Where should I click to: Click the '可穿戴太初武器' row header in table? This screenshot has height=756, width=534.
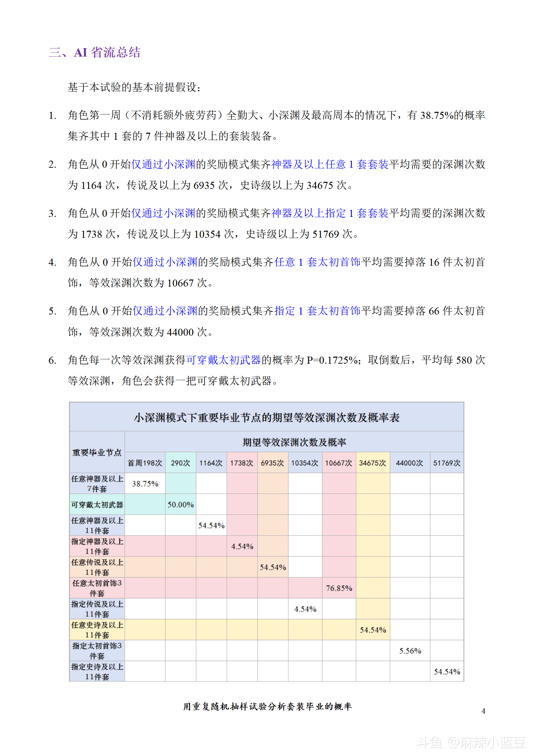click(x=97, y=505)
